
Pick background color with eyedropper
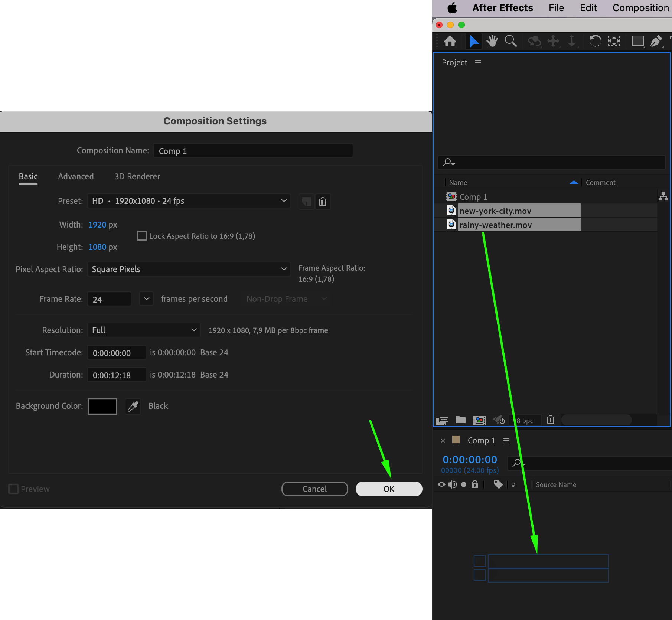coord(133,406)
